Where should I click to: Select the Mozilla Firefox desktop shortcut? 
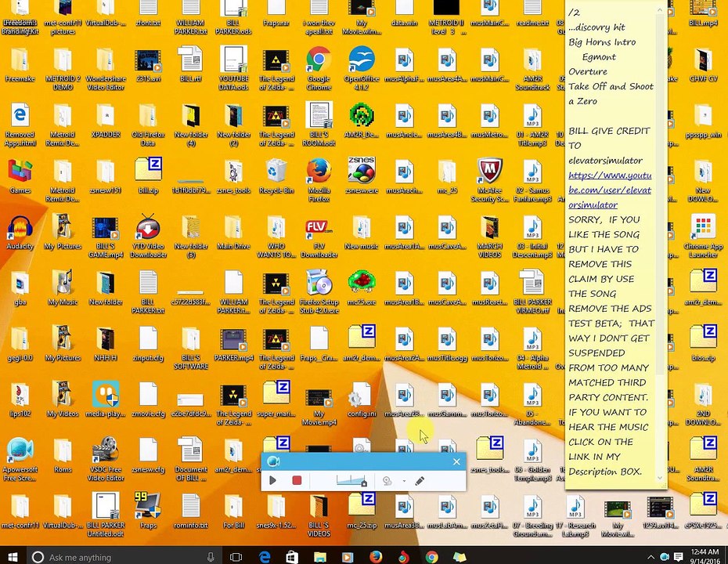point(319,180)
